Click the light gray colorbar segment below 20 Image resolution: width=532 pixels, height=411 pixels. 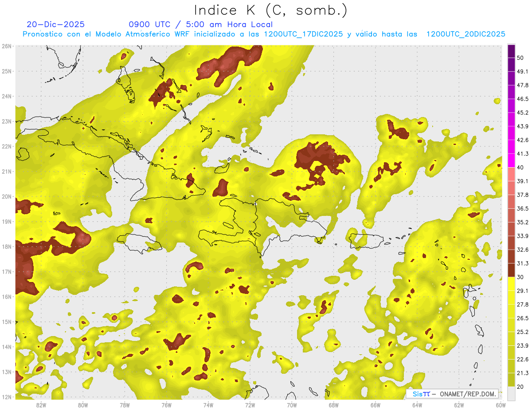(x=511, y=393)
